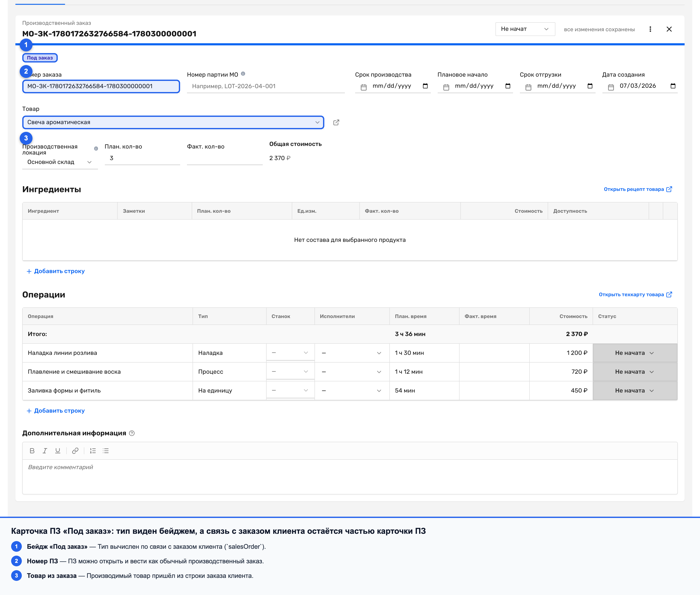Screen dimensions: 700x595
Task: Click the План. кол-во field with value 3
Action: point(142,158)
